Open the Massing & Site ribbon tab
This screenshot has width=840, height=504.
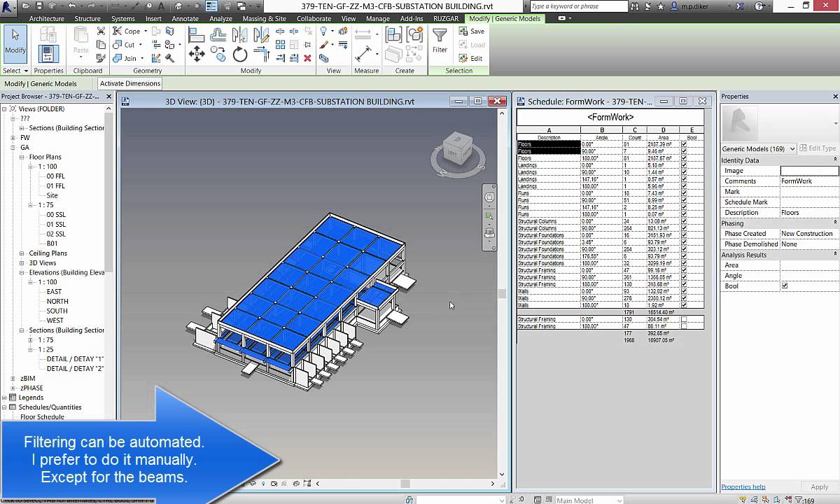click(265, 19)
